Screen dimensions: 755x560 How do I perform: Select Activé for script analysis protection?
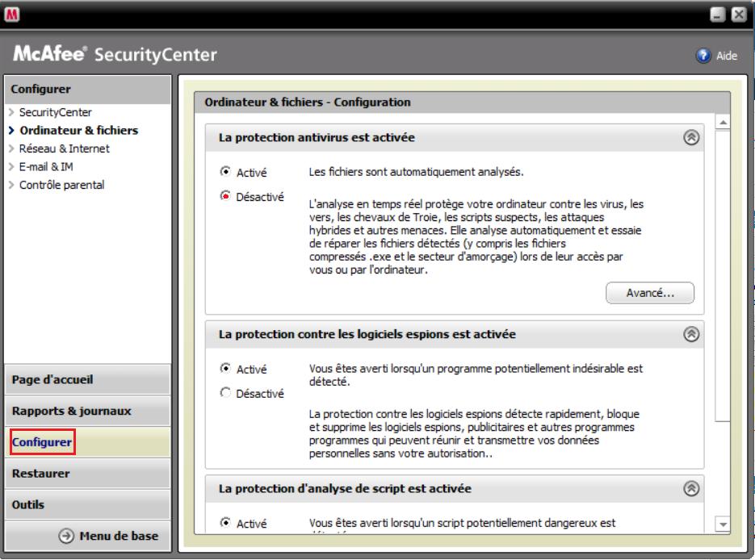(224, 522)
